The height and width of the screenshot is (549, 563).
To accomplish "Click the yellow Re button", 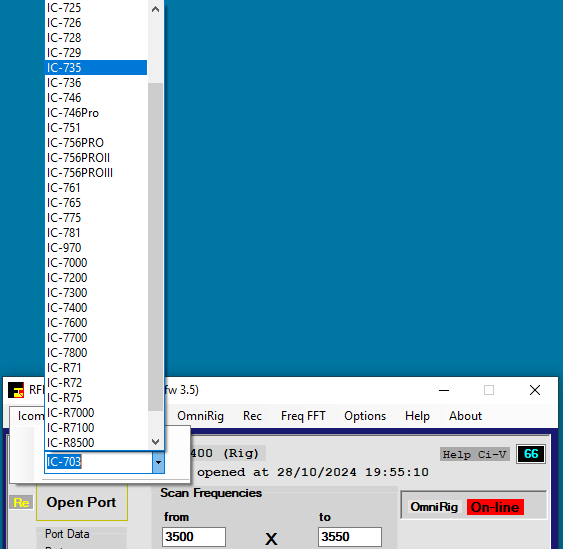I will (x=21, y=502).
